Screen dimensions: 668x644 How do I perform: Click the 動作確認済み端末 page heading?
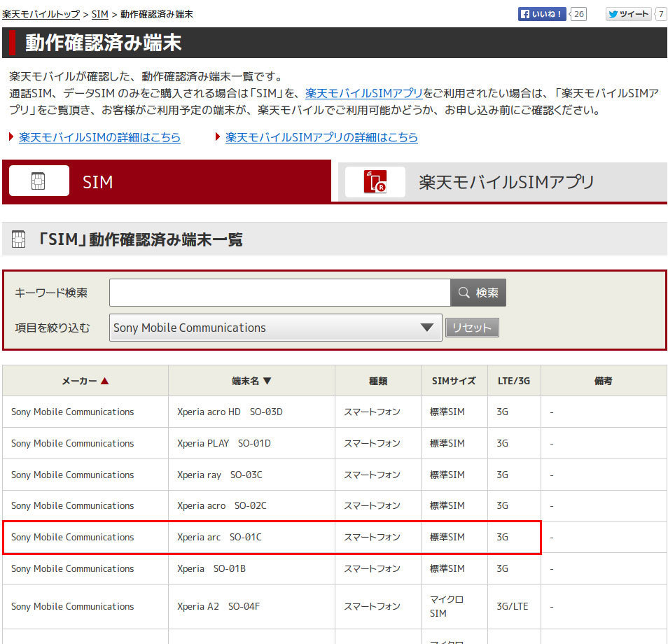point(103,43)
